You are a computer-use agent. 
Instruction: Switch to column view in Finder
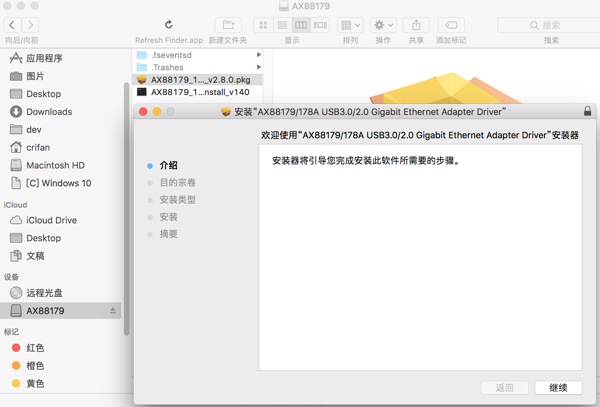301,25
